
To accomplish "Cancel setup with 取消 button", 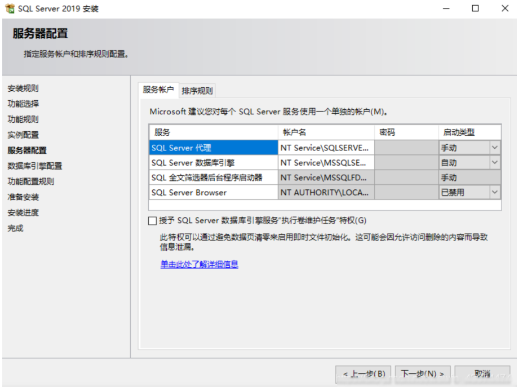I will 482,374.
